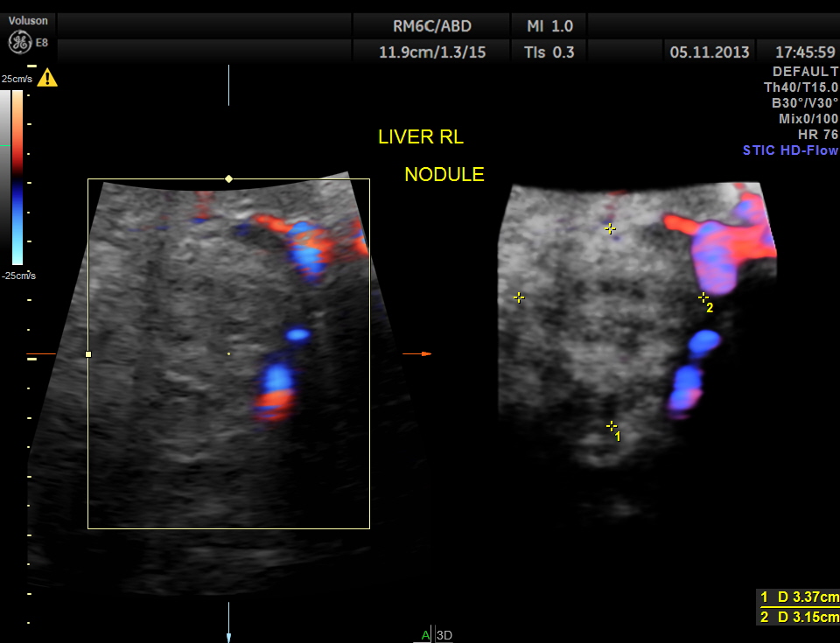Switch to the 3D view tab
The width and height of the screenshot is (840, 643).
tap(444, 635)
